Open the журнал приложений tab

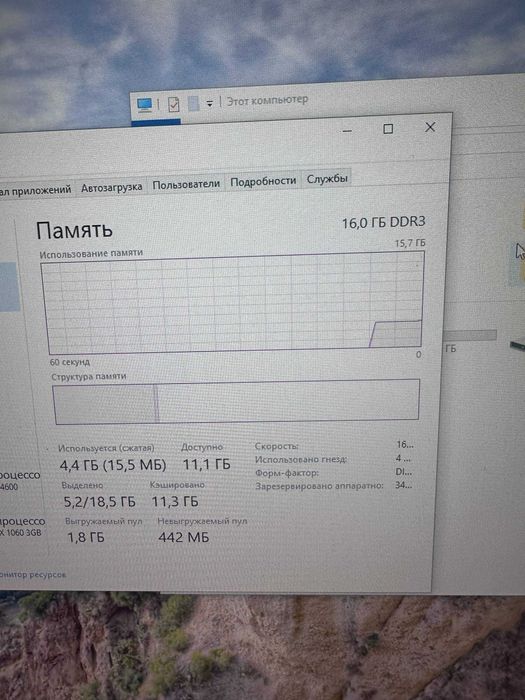point(35,191)
